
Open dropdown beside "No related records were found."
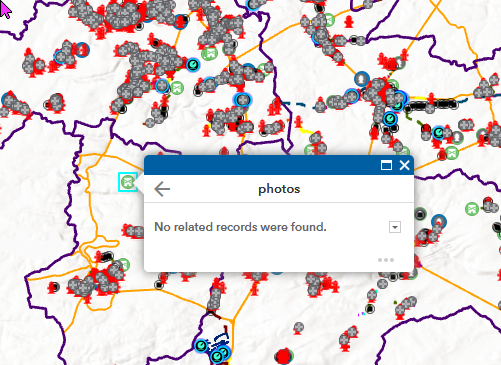pos(395,227)
